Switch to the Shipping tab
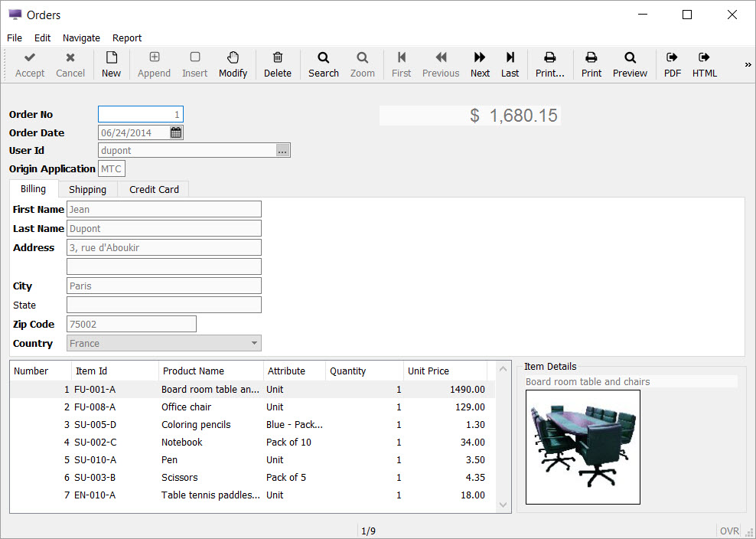Viewport: 756px width, 539px height. coord(87,188)
